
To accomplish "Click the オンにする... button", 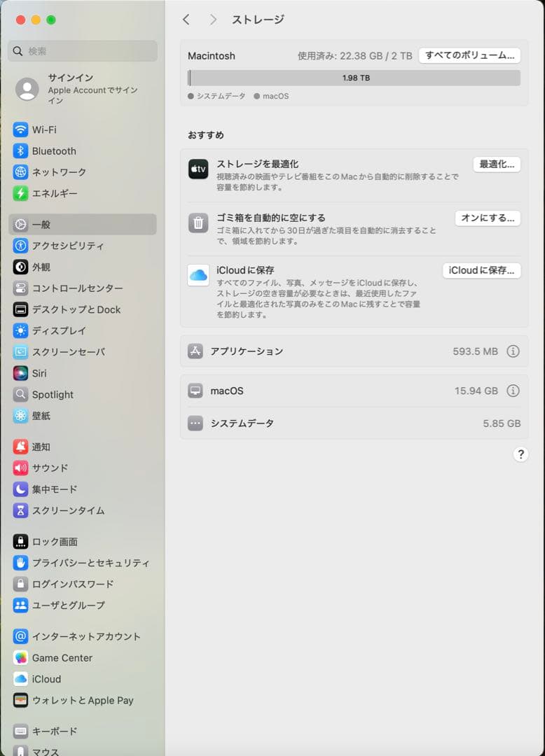I will (488, 218).
